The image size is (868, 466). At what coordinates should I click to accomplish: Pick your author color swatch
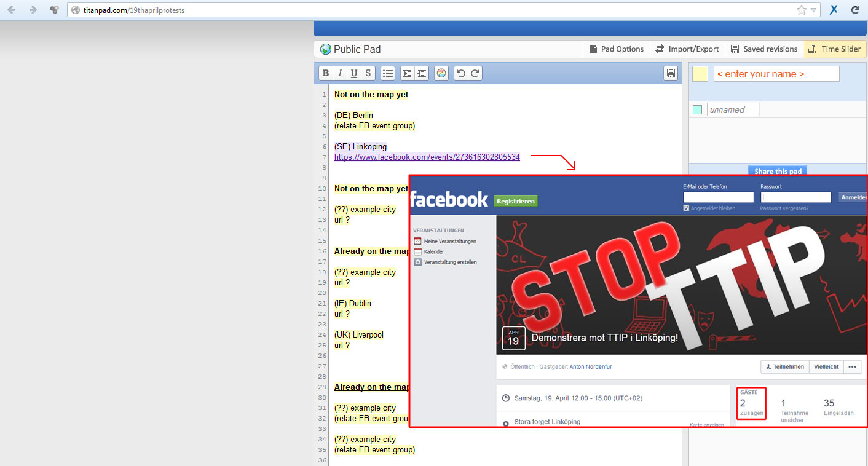(x=700, y=74)
